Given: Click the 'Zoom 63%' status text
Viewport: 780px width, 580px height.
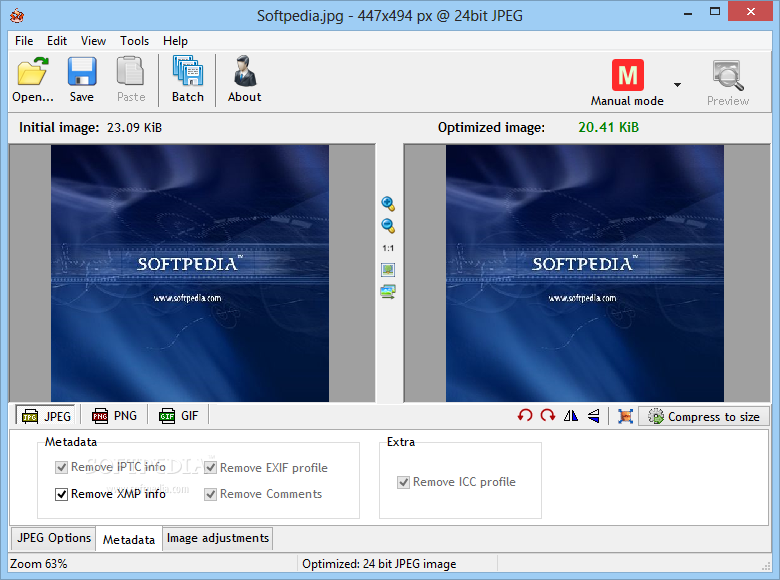Looking at the screenshot, I should (x=38, y=564).
